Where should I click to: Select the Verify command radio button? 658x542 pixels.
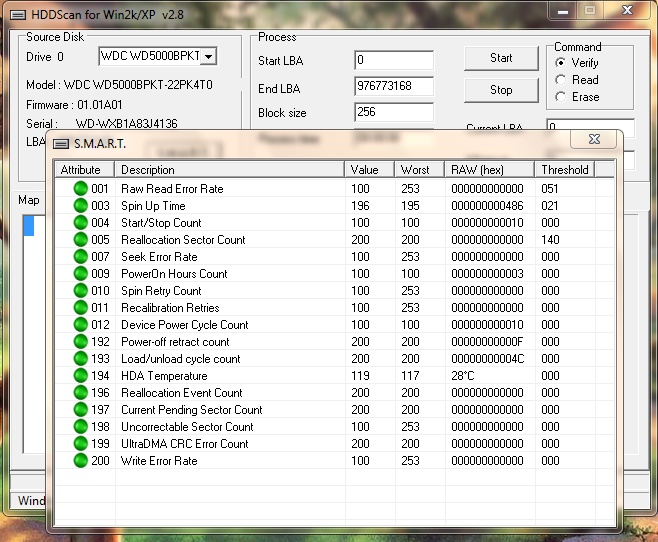pos(560,63)
